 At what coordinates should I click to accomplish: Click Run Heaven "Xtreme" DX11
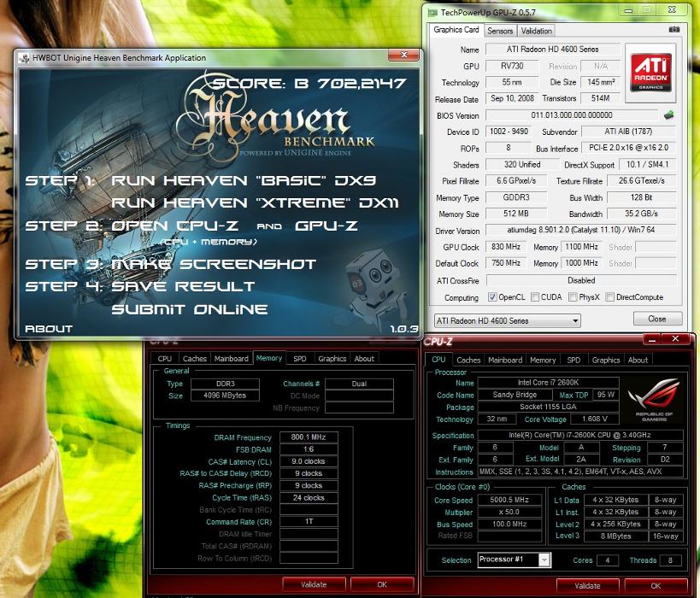click(x=255, y=202)
